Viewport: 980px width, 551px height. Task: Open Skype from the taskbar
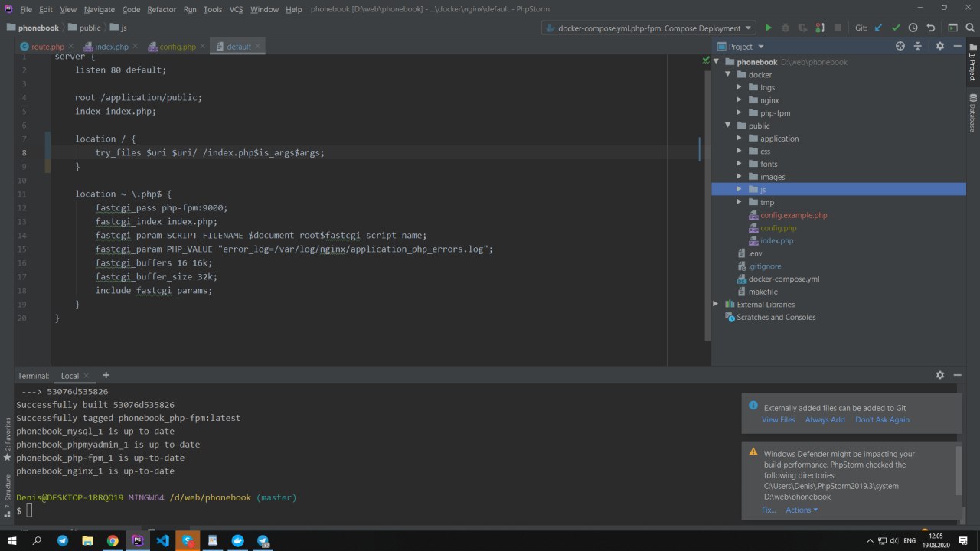(x=188, y=540)
